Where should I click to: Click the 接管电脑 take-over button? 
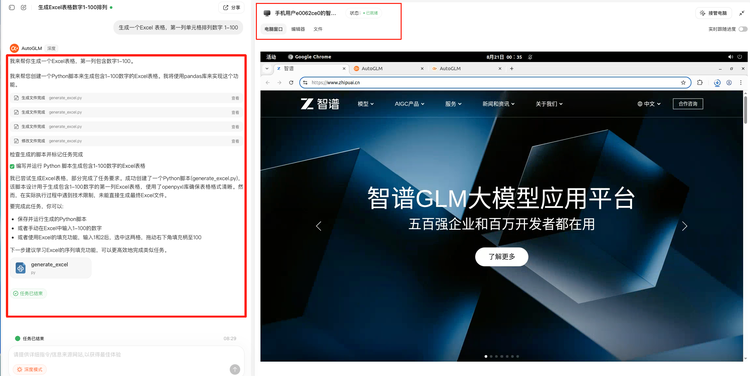(x=714, y=13)
